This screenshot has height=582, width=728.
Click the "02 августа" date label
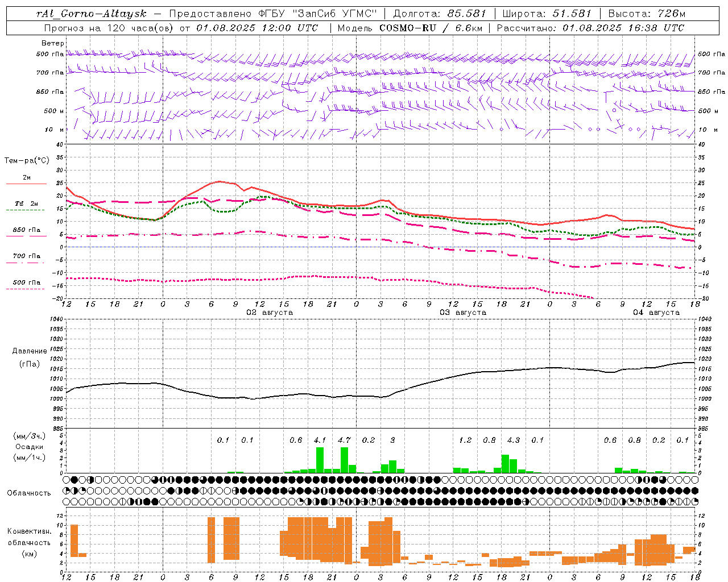pos(270,313)
